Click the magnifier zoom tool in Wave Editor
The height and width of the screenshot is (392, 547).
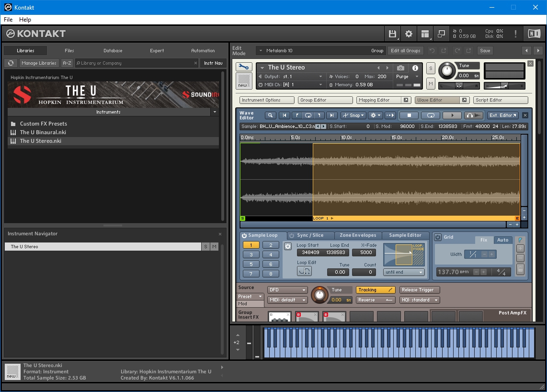click(271, 115)
